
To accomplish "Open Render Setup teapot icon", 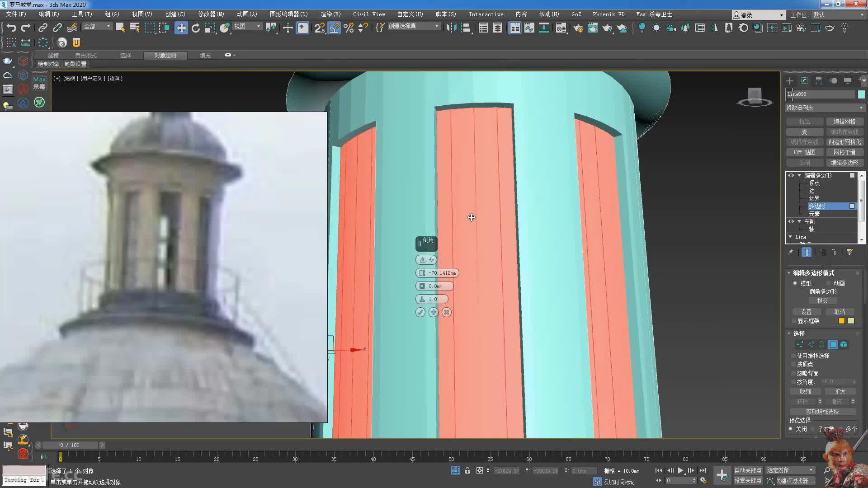I will [578, 28].
